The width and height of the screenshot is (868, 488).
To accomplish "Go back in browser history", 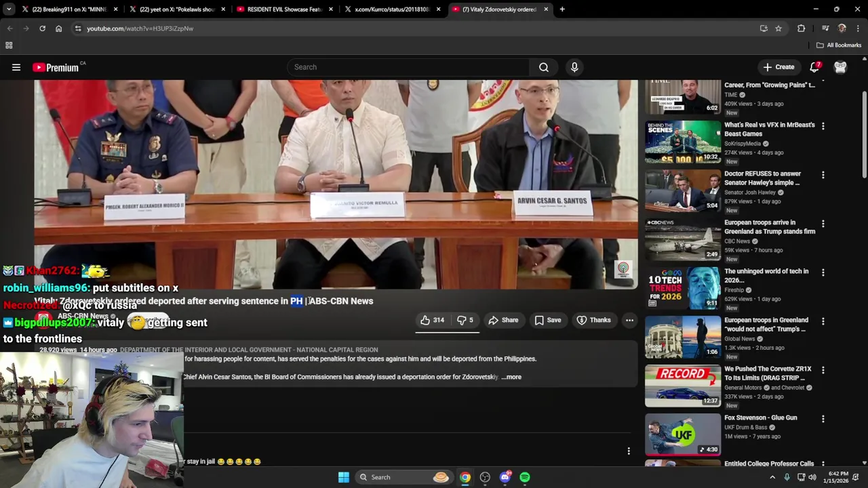I will point(9,28).
